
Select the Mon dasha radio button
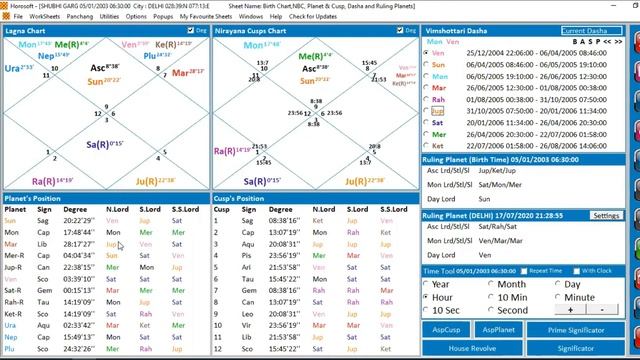click(x=426, y=76)
